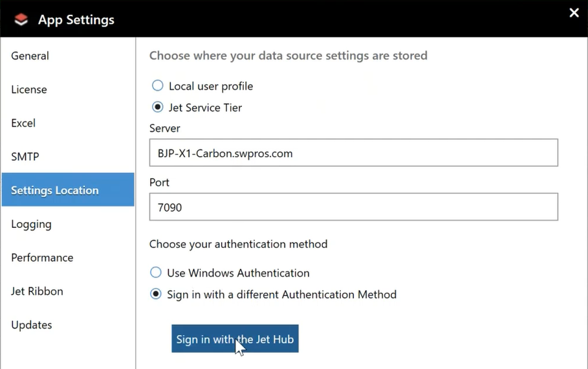Focus the Port field containing 7090
Viewport: 588px width, 369px height.
tap(354, 207)
